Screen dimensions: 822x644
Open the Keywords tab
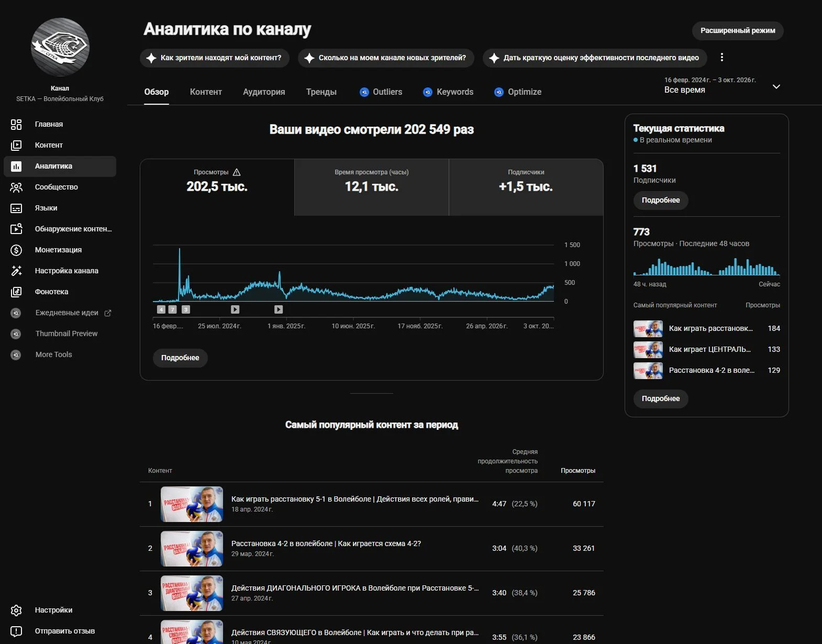click(448, 92)
